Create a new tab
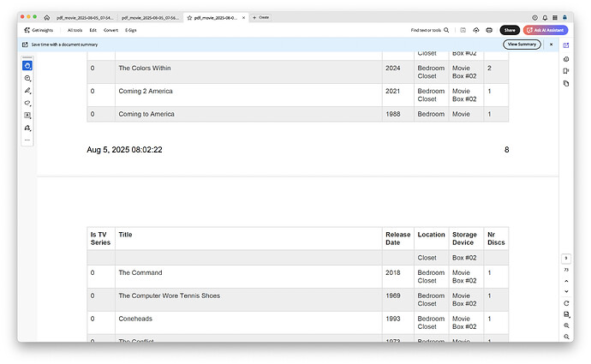 261,17
